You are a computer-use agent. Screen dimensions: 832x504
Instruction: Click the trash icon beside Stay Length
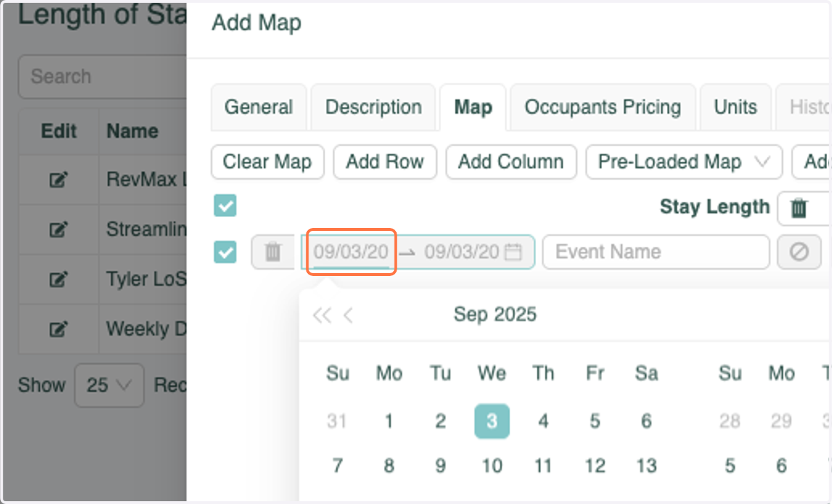pyautogui.click(x=799, y=207)
